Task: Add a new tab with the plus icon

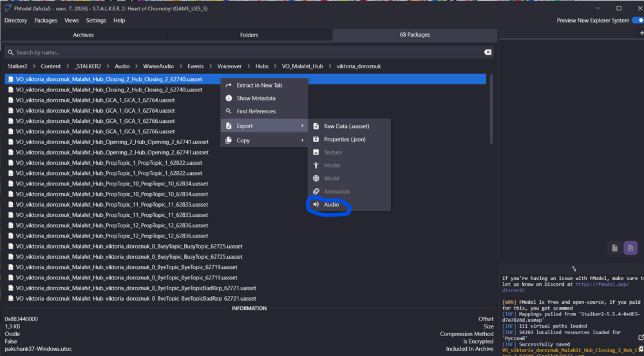Action: pos(641,32)
